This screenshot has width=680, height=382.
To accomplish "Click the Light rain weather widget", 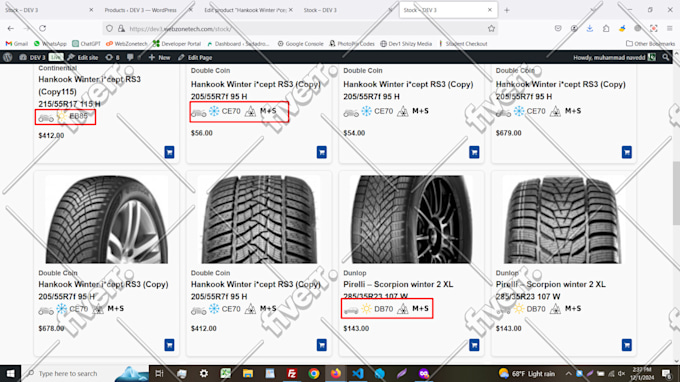I will pos(527,373).
